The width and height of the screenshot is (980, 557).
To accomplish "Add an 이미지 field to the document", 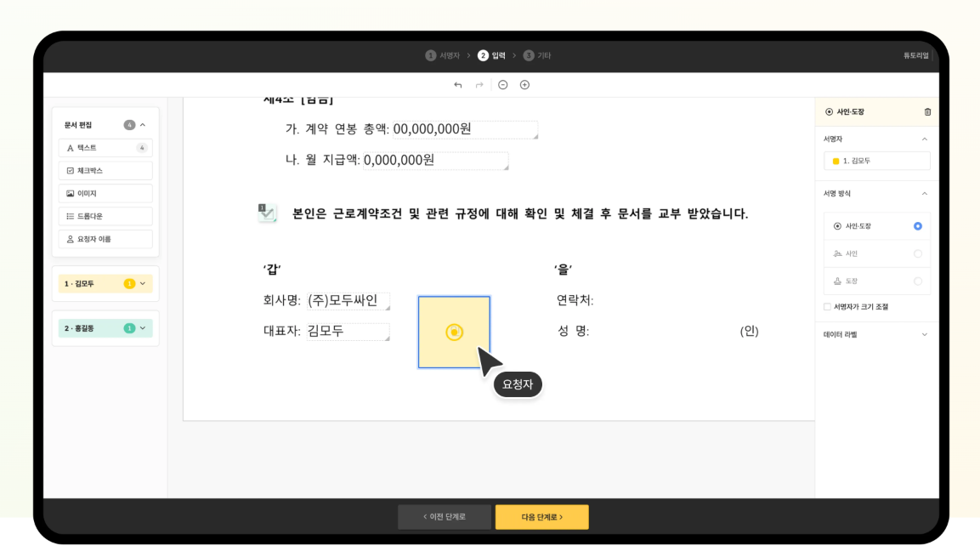I will (105, 194).
